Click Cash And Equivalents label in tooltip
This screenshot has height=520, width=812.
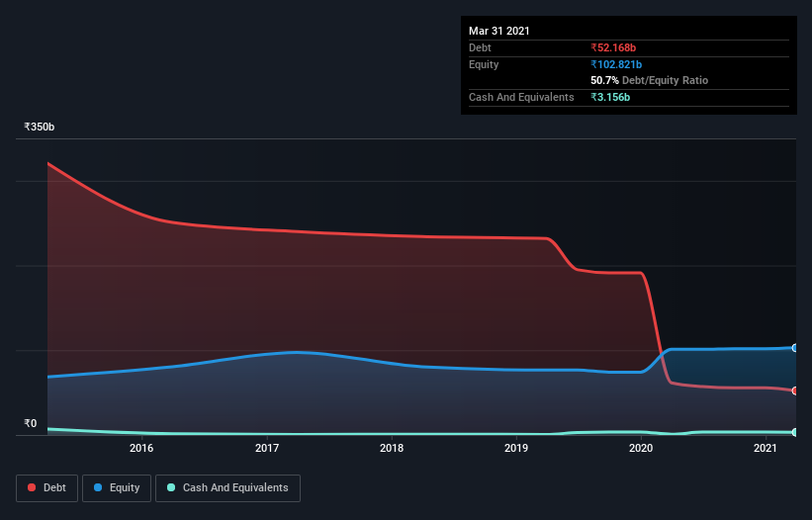[x=521, y=97]
